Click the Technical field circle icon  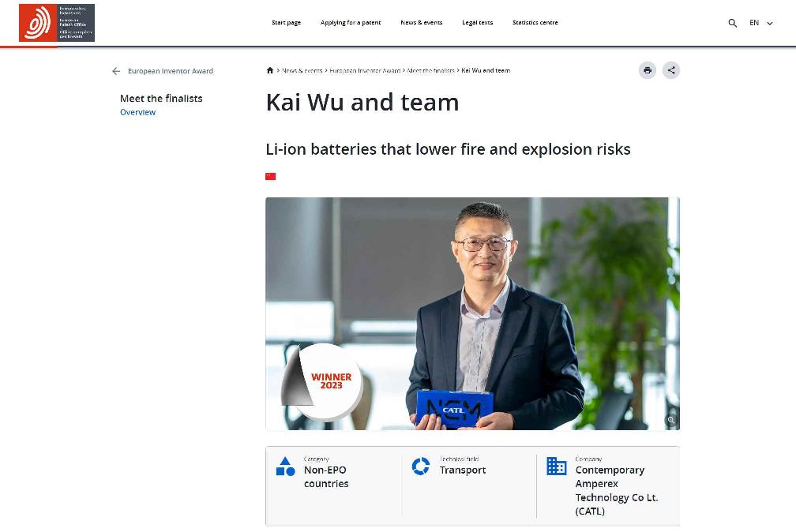pyautogui.click(x=421, y=466)
